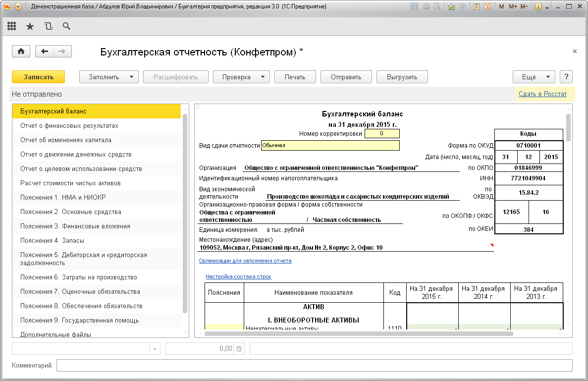This screenshot has height=381, width=588.
Task: Go to the home page icon
Action: click(21, 52)
